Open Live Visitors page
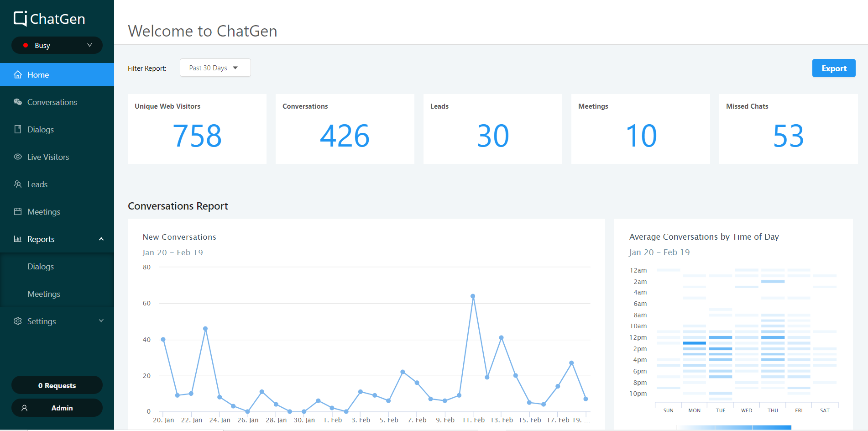This screenshot has height=431, width=868. 57,157
